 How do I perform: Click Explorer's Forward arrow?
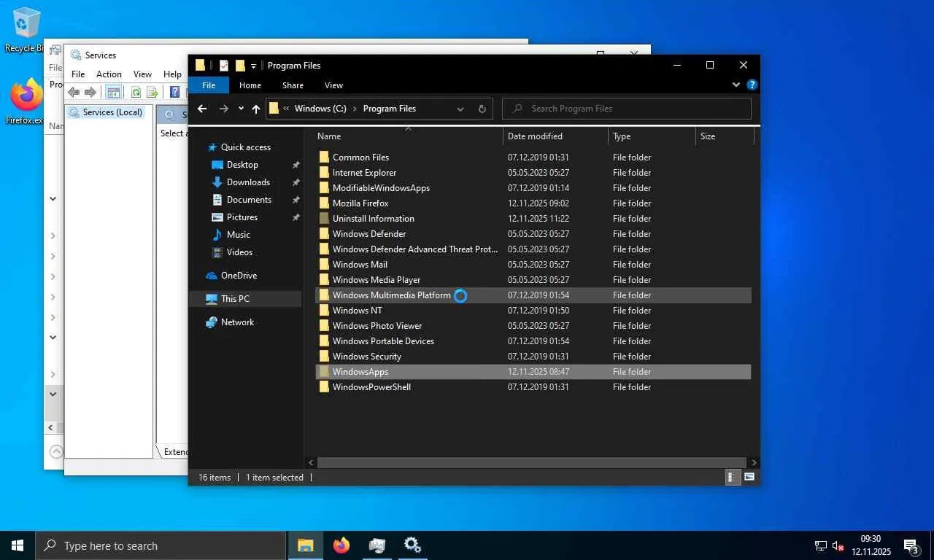[x=223, y=109]
